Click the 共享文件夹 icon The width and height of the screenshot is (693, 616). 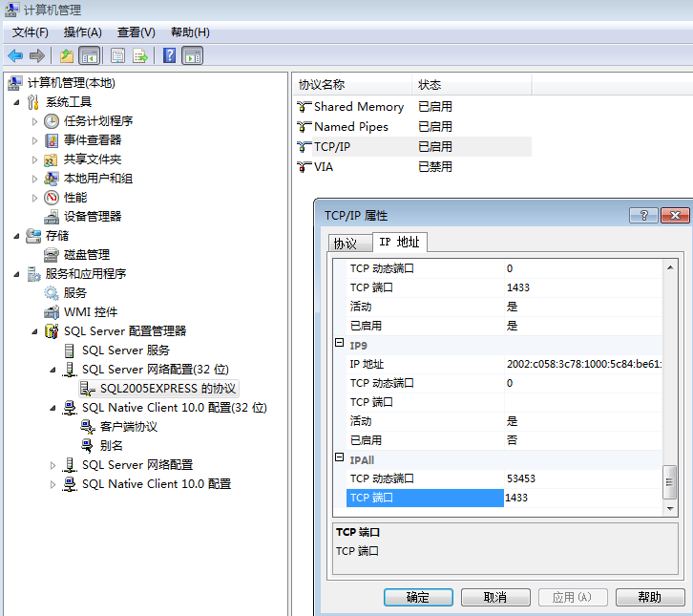point(51,159)
